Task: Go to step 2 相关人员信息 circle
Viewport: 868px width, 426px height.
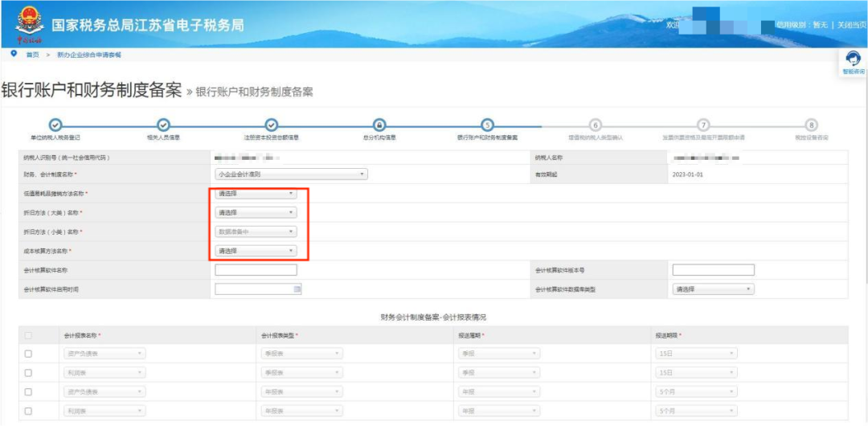Action: 163,125
